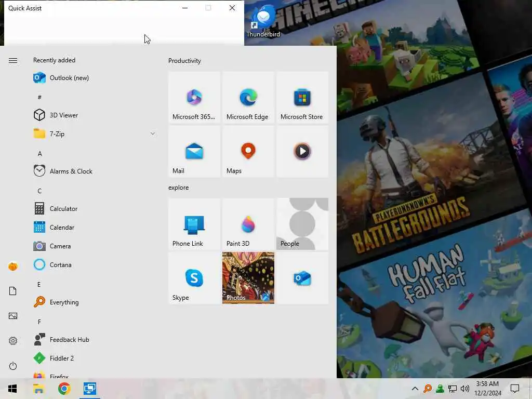Screen dimensions: 532x399
Task: Launch Fiddler 2
Action: pos(95,358)
